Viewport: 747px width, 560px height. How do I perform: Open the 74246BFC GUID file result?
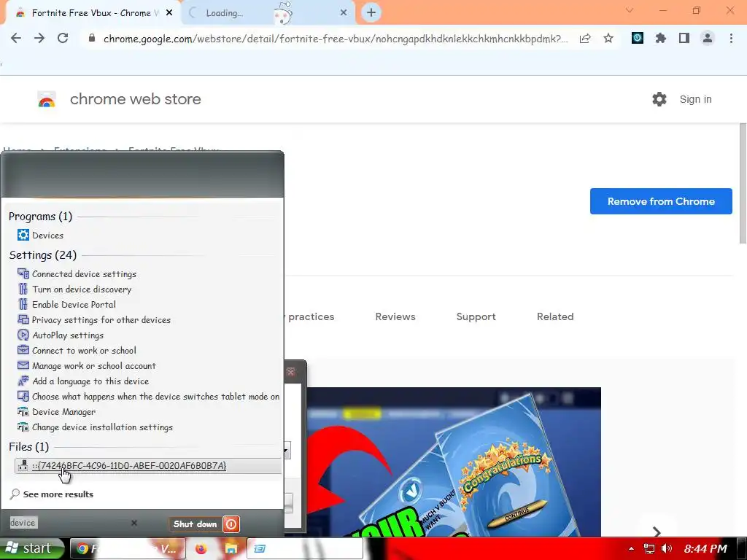coord(148,466)
